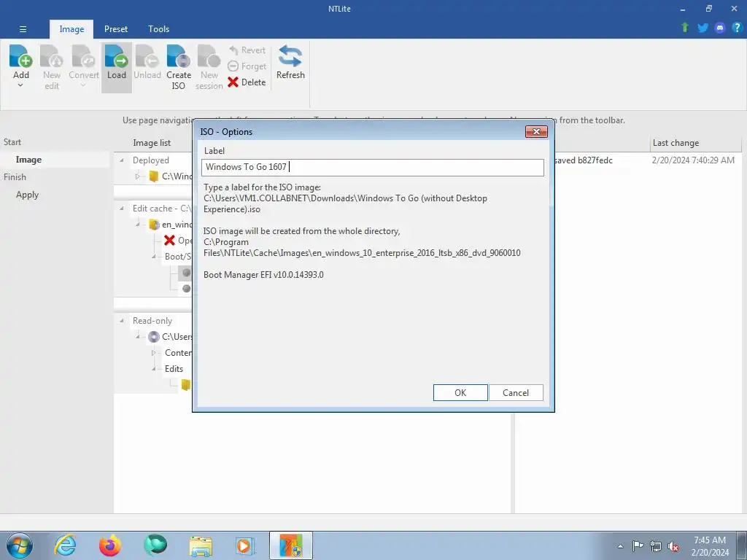Open the hamburger main menu

click(23, 29)
